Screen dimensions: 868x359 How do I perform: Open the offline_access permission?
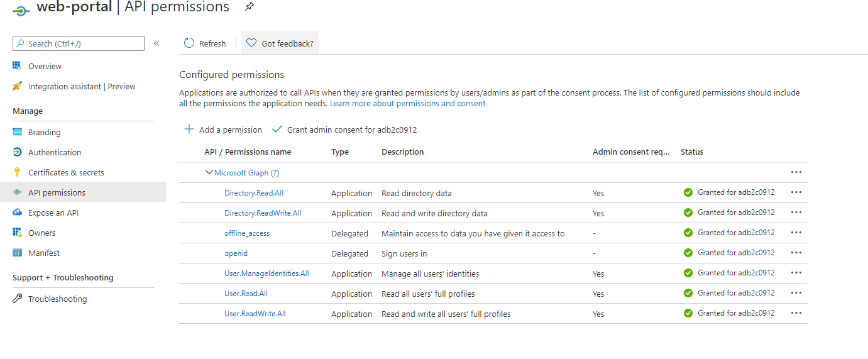point(247,233)
